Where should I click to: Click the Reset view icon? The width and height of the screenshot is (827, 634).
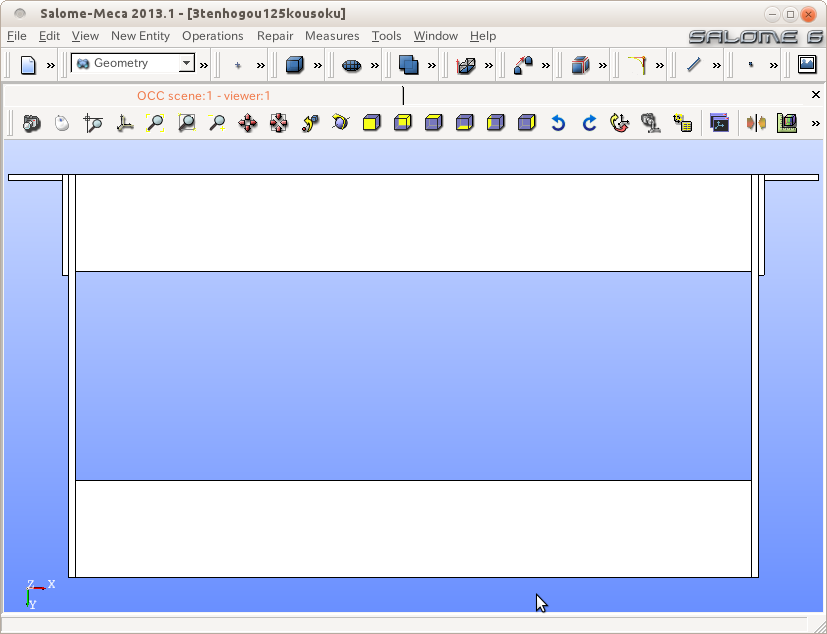(620, 123)
